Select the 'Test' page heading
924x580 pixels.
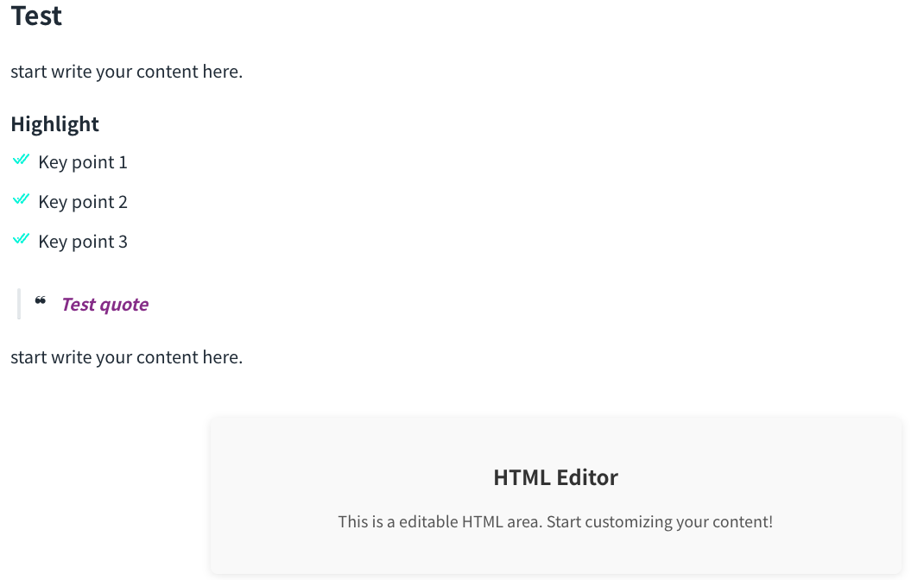(x=36, y=16)
